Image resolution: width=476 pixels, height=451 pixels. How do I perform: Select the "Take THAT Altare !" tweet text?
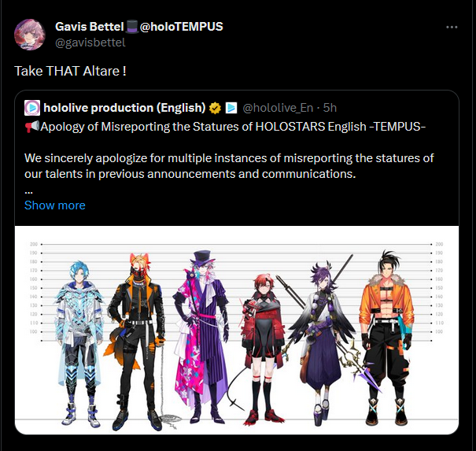point(70,71)
